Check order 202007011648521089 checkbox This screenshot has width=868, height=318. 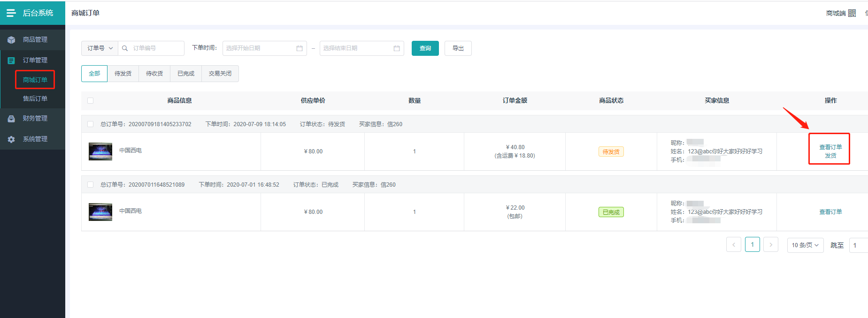coord(91,185)
